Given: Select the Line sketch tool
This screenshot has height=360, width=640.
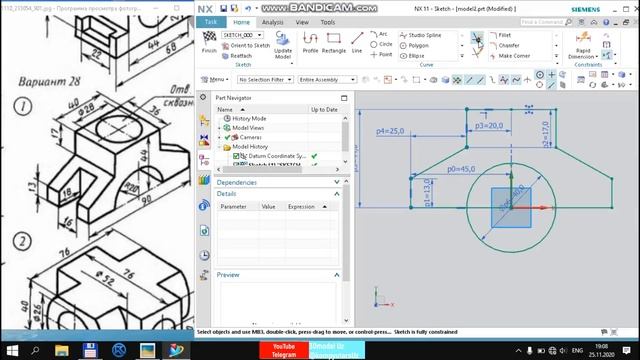Looking at the screenshot, I should coord(357,42).
